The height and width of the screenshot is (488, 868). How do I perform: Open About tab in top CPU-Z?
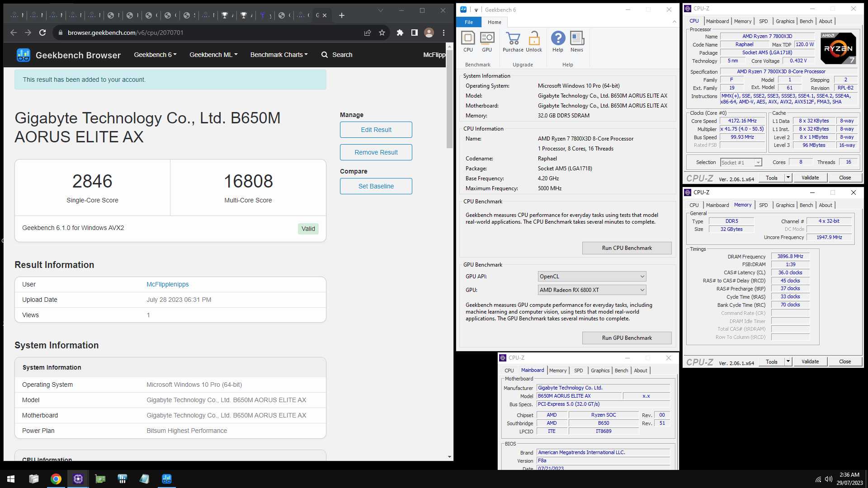click(826, 21)
